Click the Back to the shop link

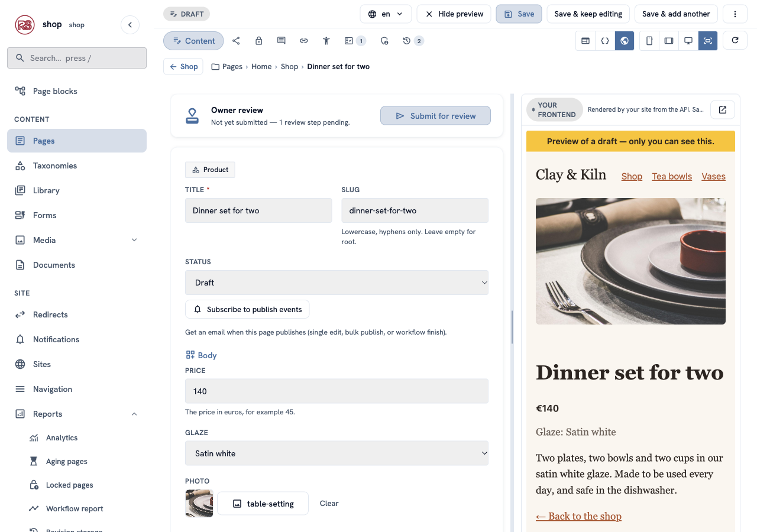coord(578,516)
